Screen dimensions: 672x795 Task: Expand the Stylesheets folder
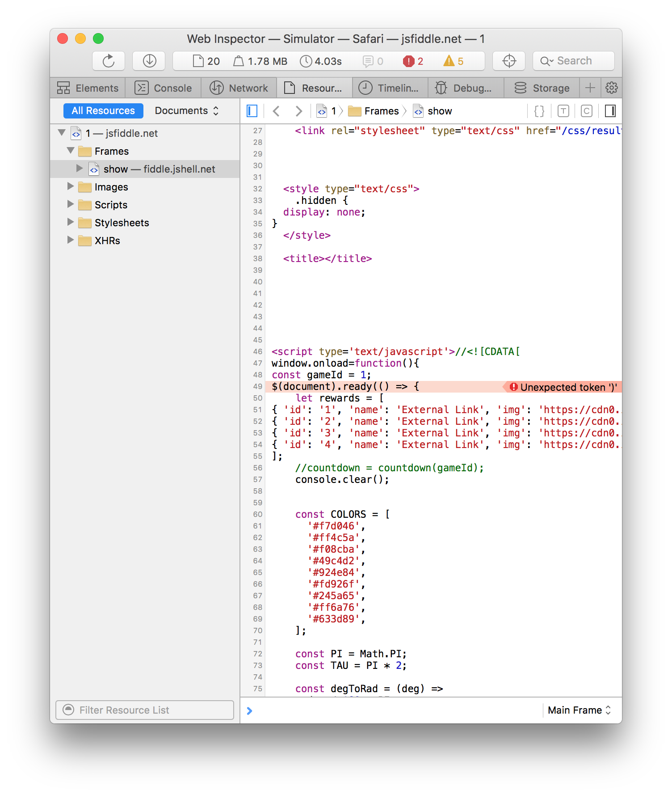(71, 222)
